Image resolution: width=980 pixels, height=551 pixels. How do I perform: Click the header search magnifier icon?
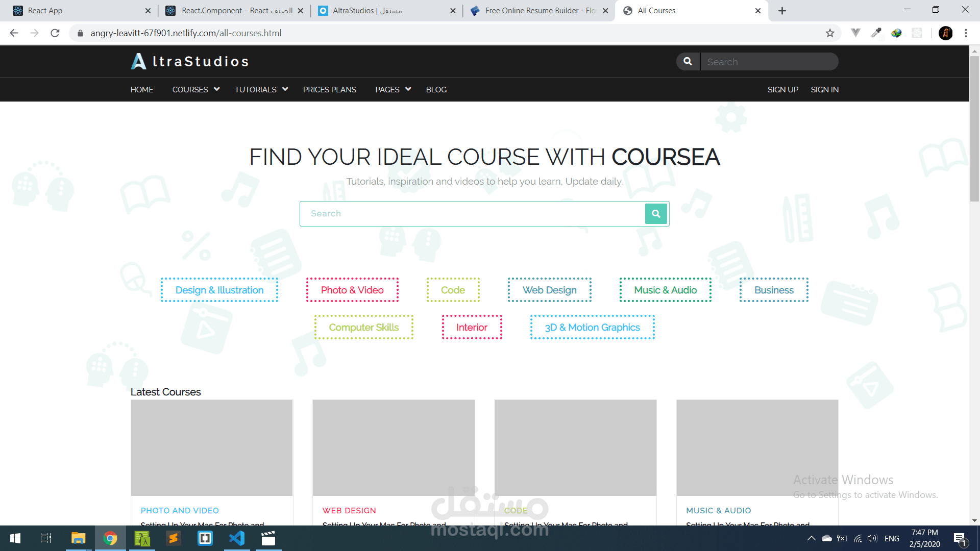[688, 62]
